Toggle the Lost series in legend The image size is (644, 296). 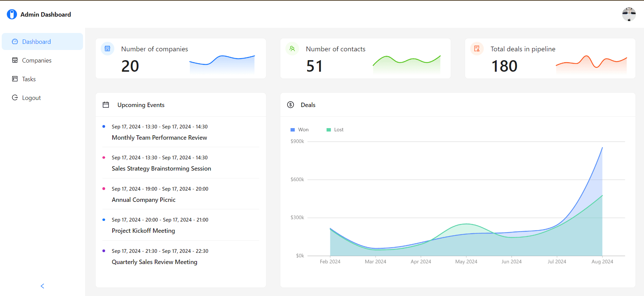[x=335, y=130]
